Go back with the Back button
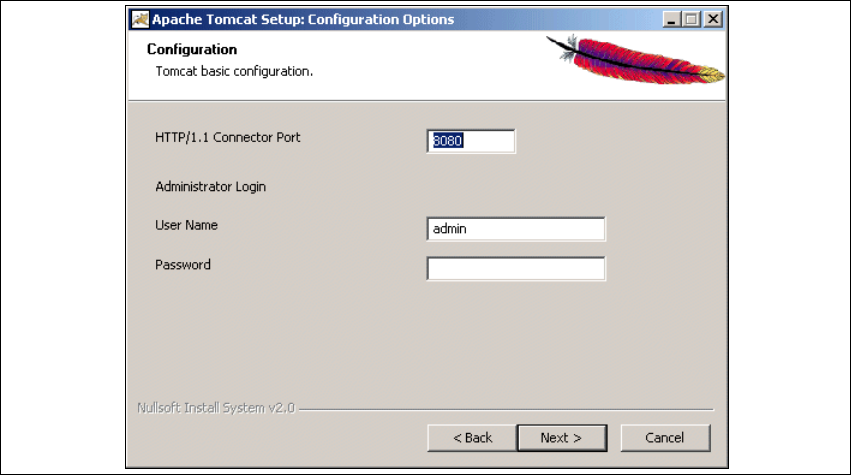Screen dimensions: 851x475 pos(472,438)
